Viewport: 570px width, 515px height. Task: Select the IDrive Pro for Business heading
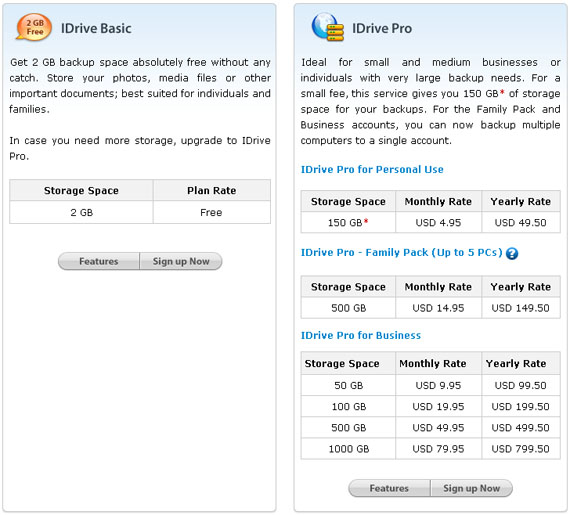[x=361, y=335]
